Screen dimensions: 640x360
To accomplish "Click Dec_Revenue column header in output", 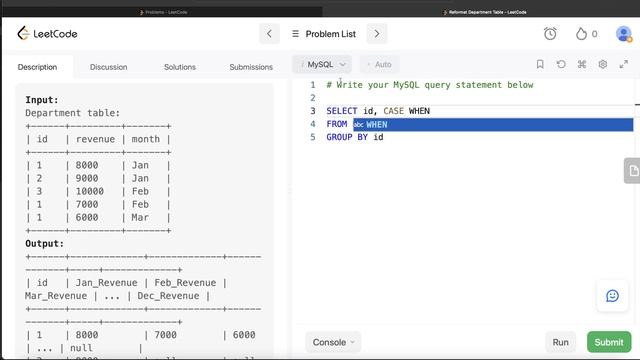I will click(168, 296).
